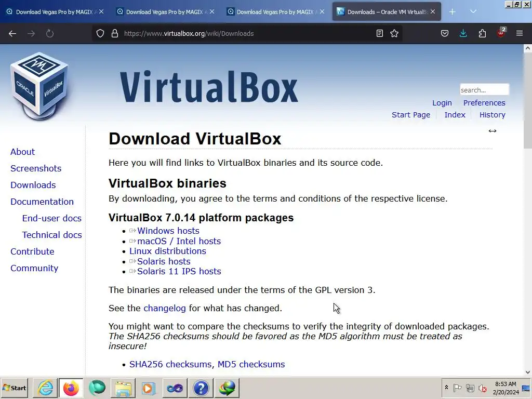Open the Index link
This screenshot has width=532, height=399.
455,115
